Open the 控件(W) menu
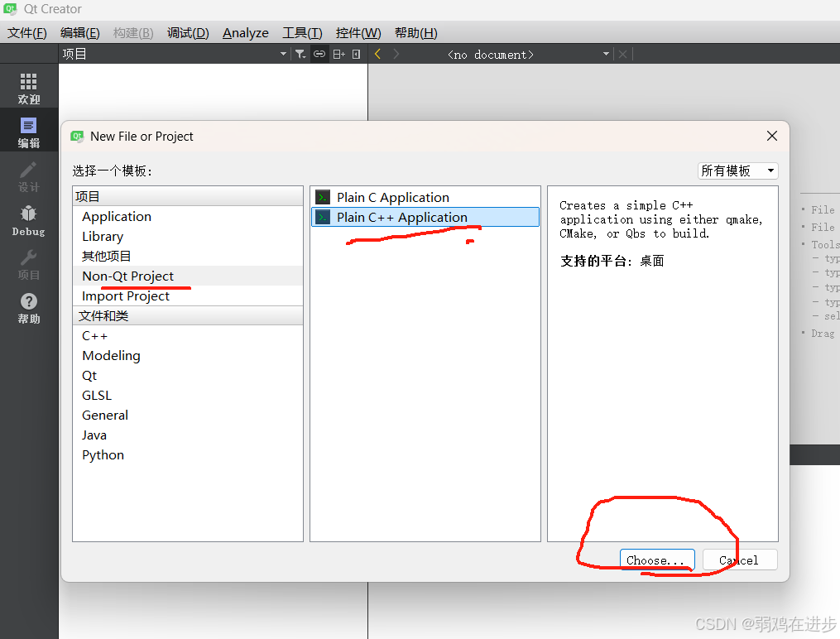Viewport: 840px width, 639px height. (358, 33)
